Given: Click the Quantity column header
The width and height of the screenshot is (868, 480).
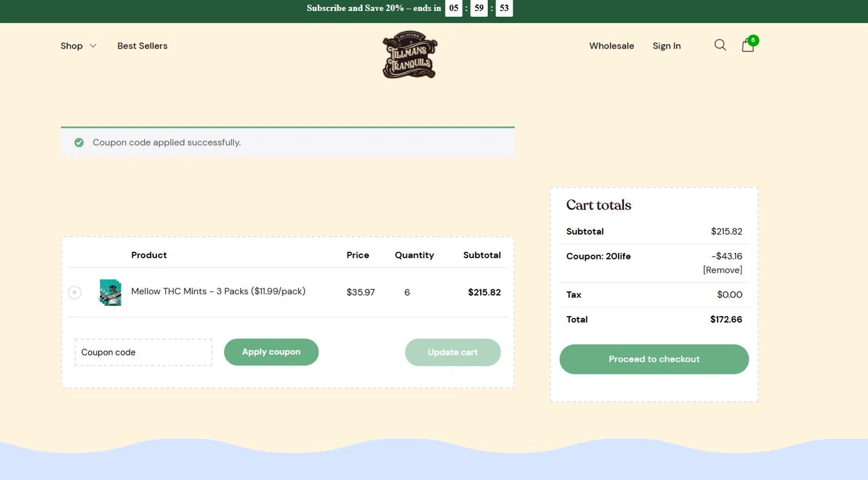Looking at the screenshot, I should click(414, 255).
